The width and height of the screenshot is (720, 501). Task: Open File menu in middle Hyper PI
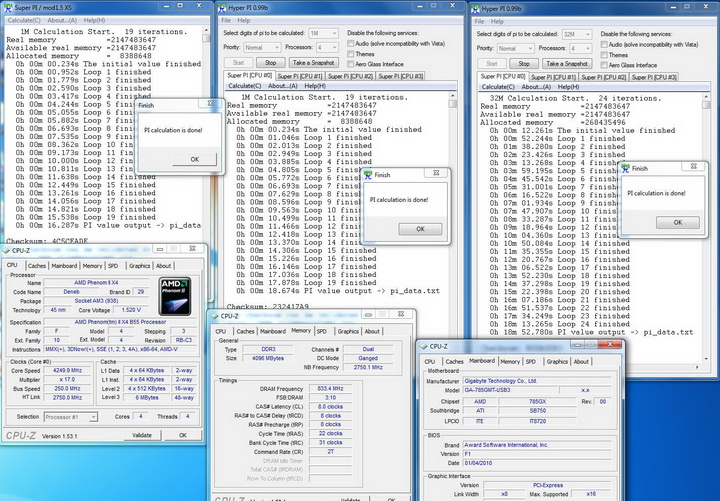click(x=226, y=21)
